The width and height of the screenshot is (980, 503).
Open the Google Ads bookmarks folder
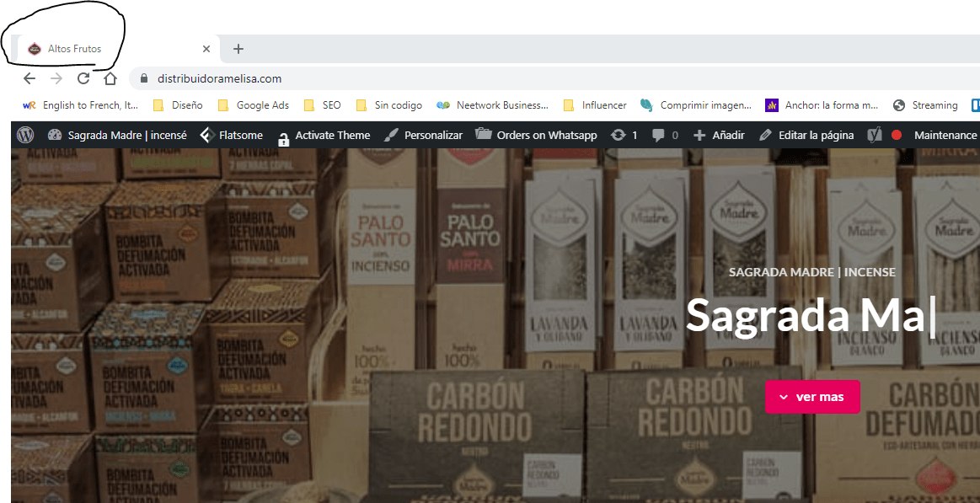pyautogui.click(x=253, y=105)
